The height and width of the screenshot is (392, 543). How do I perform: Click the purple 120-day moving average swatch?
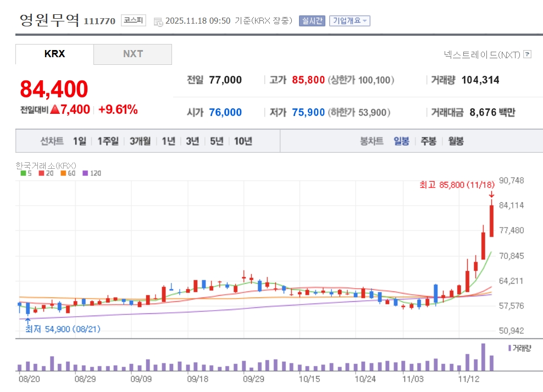tap(85, 173)
